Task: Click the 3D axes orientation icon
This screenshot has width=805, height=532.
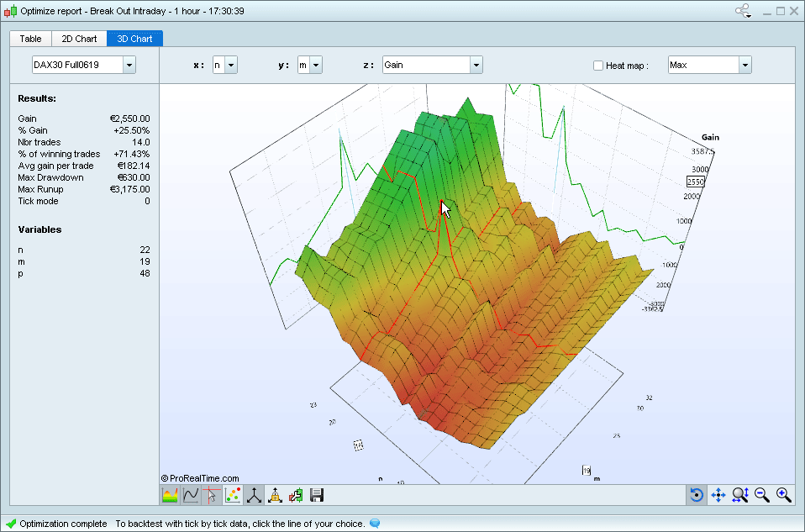Action: pyautogui.click(x=253, y=495)
